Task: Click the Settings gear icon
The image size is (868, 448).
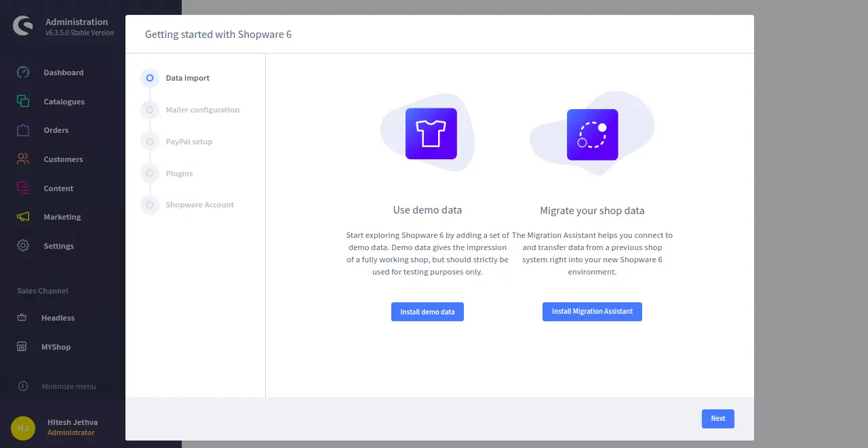Action: 23,246
